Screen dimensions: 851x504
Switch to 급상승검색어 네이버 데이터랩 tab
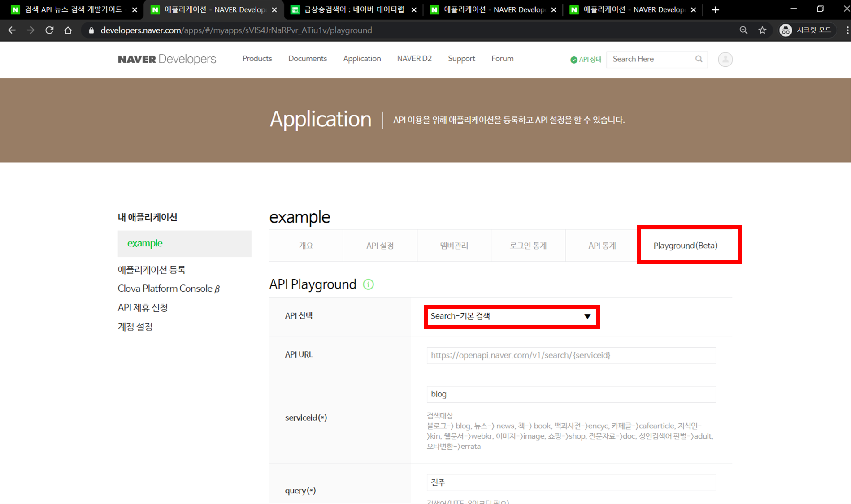tap(354, 9)
